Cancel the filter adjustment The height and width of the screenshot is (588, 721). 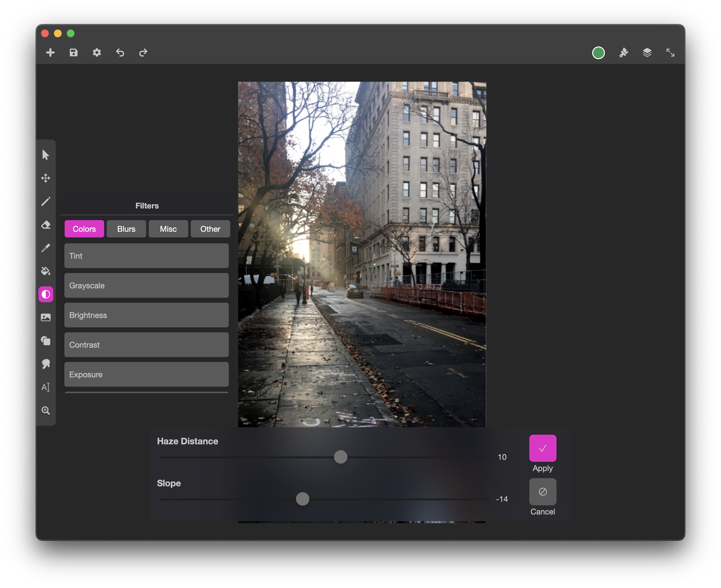pos(543,492)
